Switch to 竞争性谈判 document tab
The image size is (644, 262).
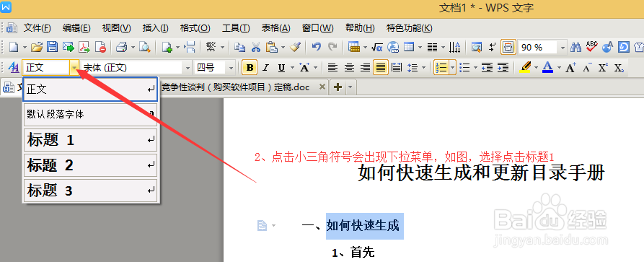pos(236,87)
